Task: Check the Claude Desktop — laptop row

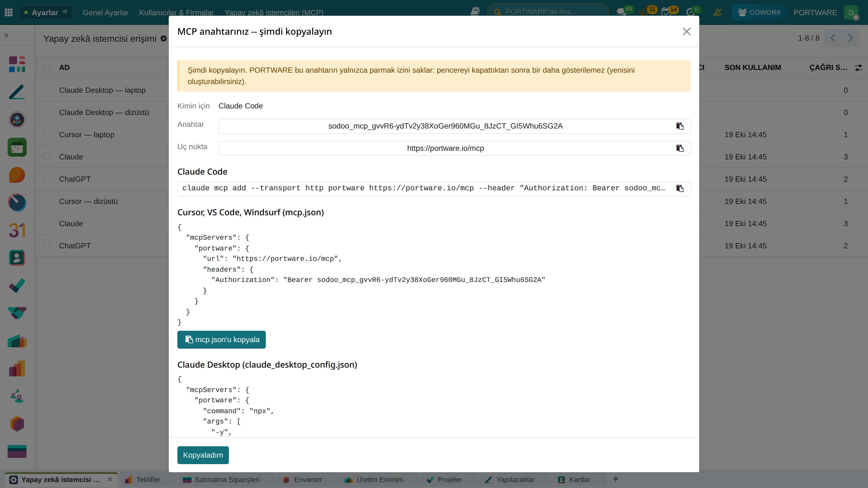Action: point(47,90)
